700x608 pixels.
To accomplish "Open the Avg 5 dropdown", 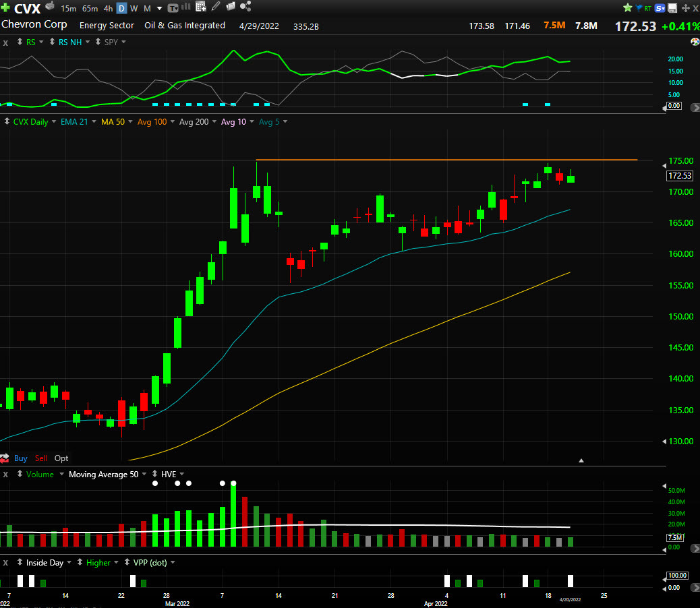I will [x=285, y=121].
